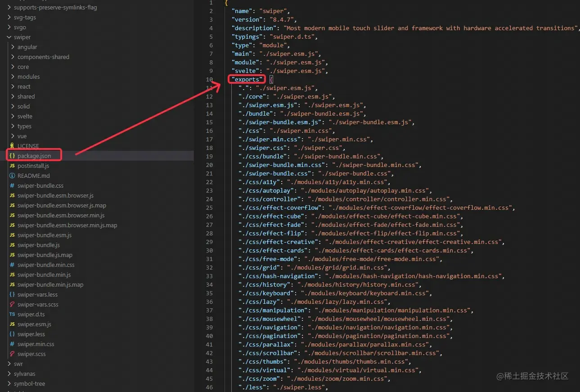Expand the modules folder chevron

13,77
